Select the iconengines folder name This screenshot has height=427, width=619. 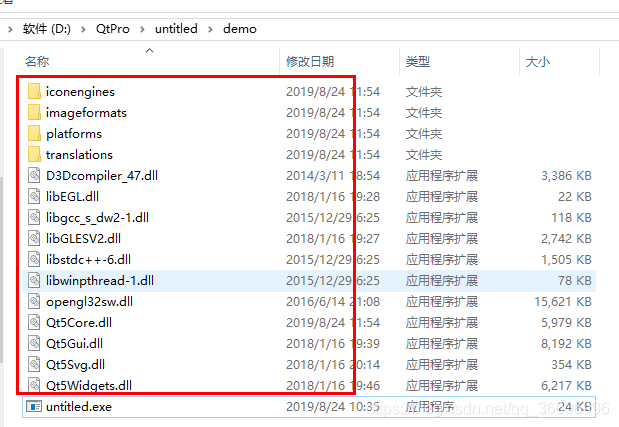coord(80,92)
